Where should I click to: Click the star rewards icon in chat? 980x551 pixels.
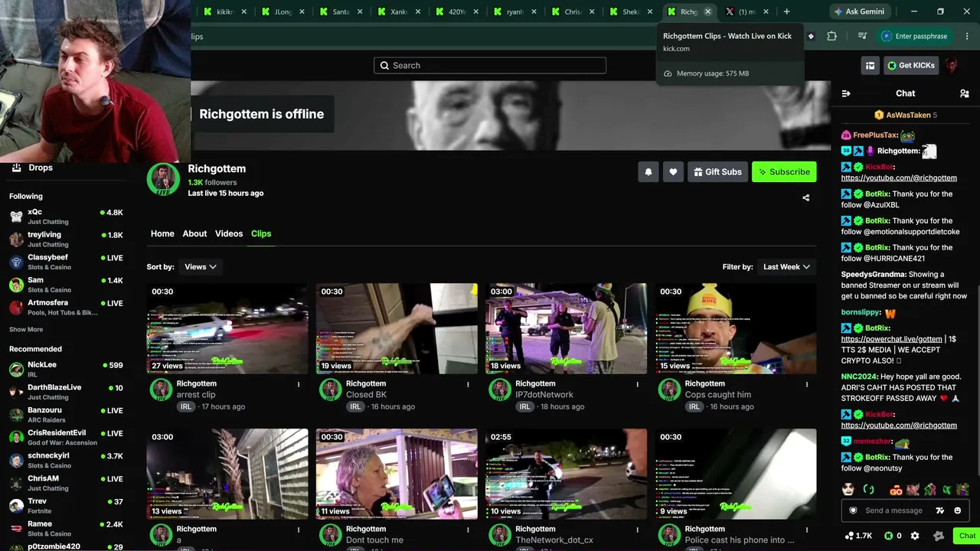pos(939,536)
